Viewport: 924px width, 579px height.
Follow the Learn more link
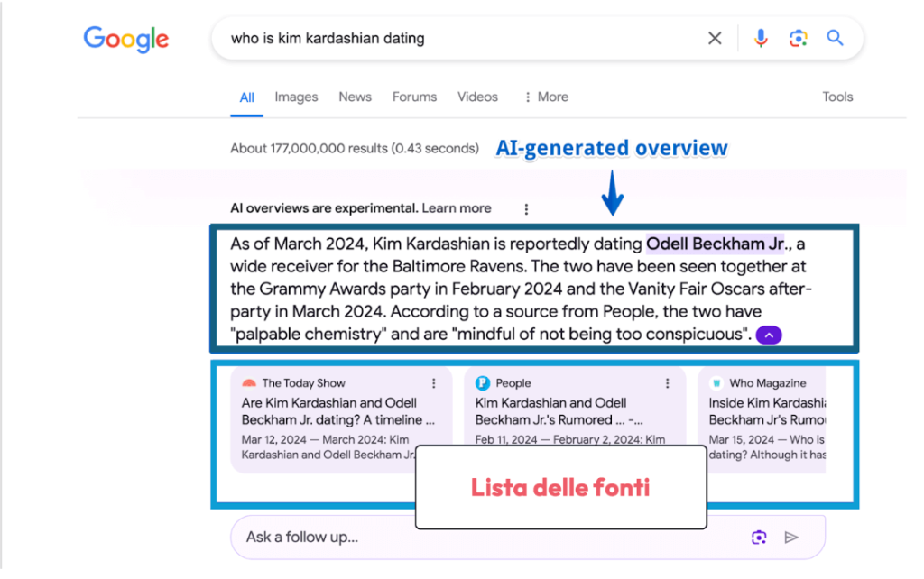pyautogui.click(x=456, y=208)
